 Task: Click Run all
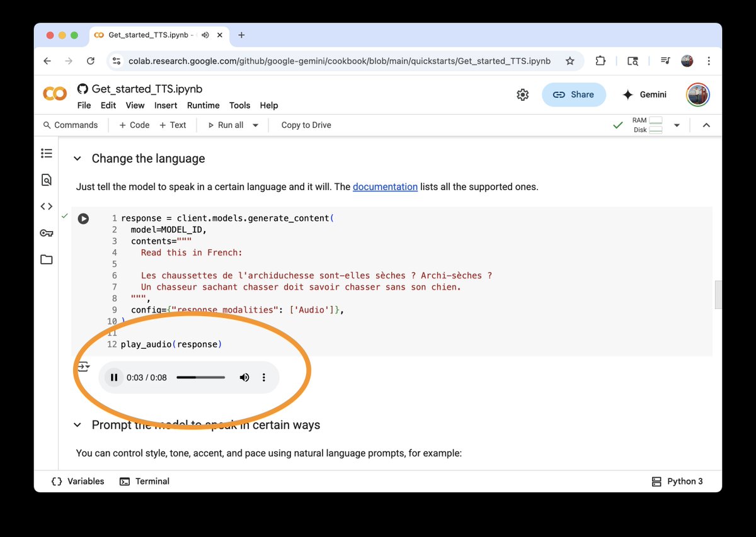tap(226, 125)
